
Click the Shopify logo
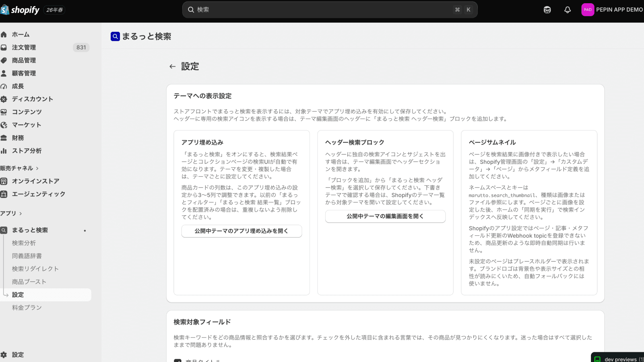[x=20, y=10]
